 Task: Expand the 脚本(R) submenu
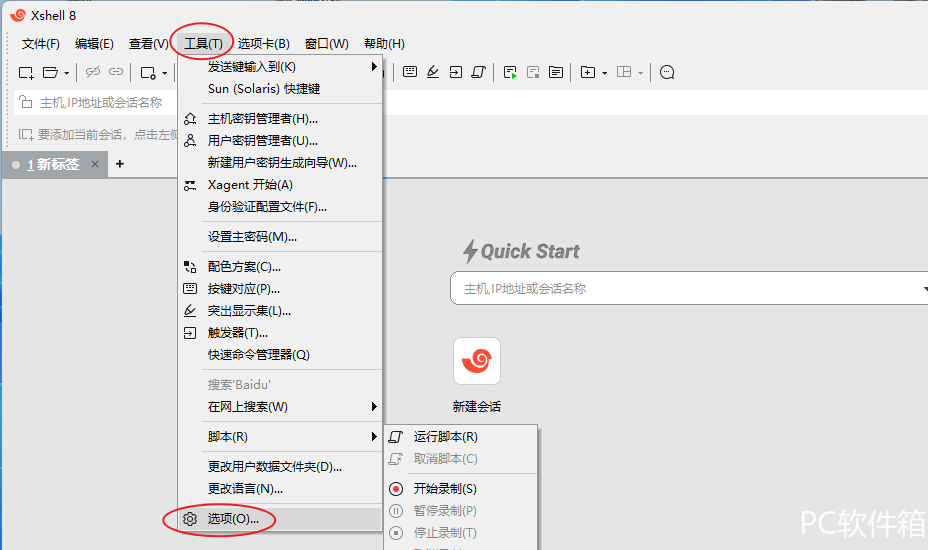[x=280, y=437]
